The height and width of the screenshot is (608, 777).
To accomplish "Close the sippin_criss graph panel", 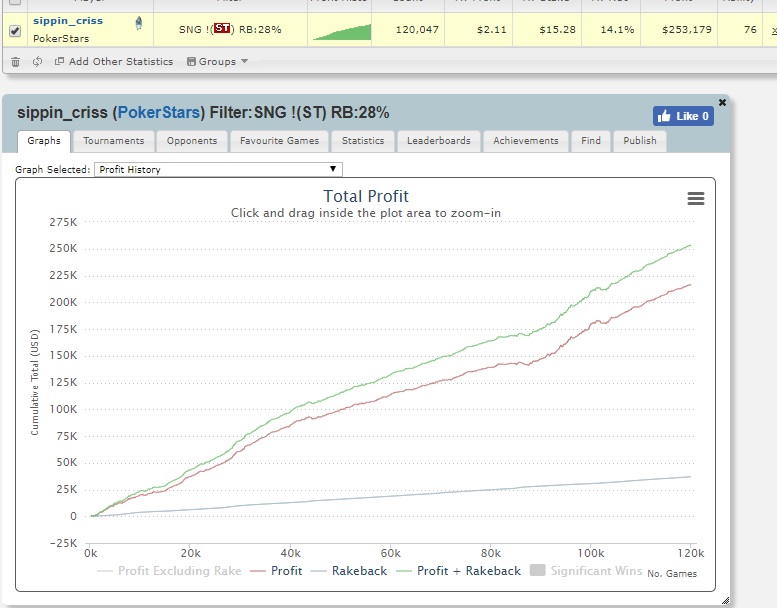I will 722,102.
